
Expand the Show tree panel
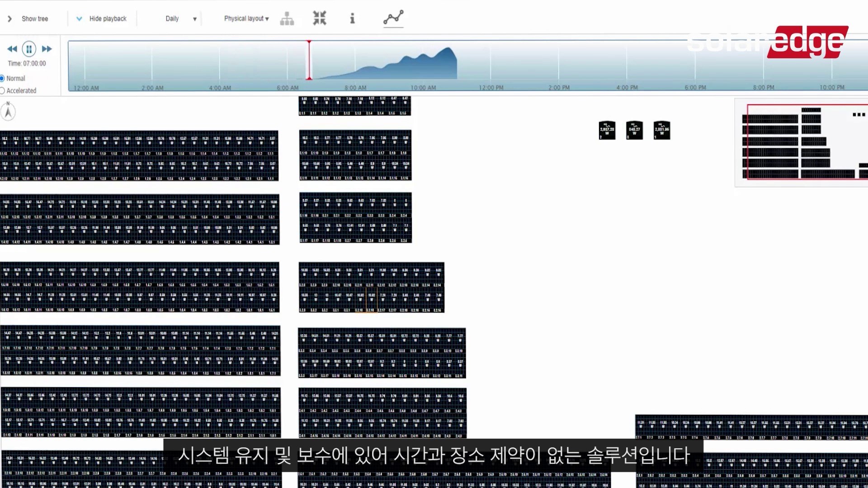click(x=28, y=19)
